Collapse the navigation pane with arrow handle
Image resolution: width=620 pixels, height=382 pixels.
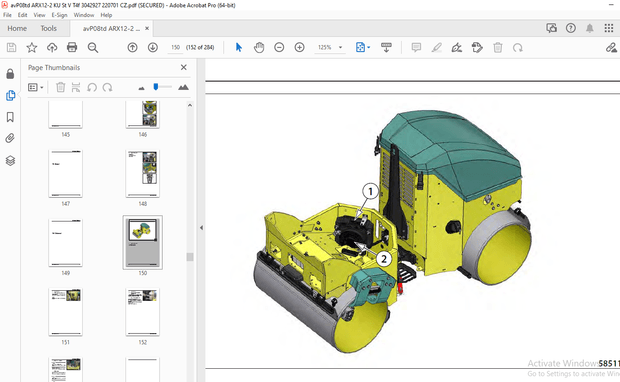click(x=201, y=228)
